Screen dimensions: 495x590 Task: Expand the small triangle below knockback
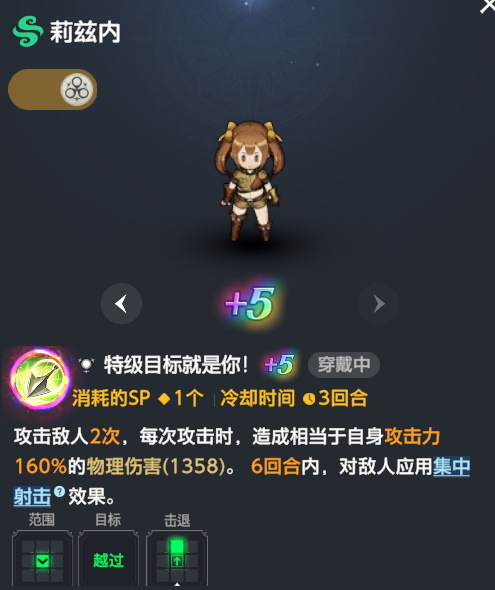pyautogui.click(x=177, y=585)
